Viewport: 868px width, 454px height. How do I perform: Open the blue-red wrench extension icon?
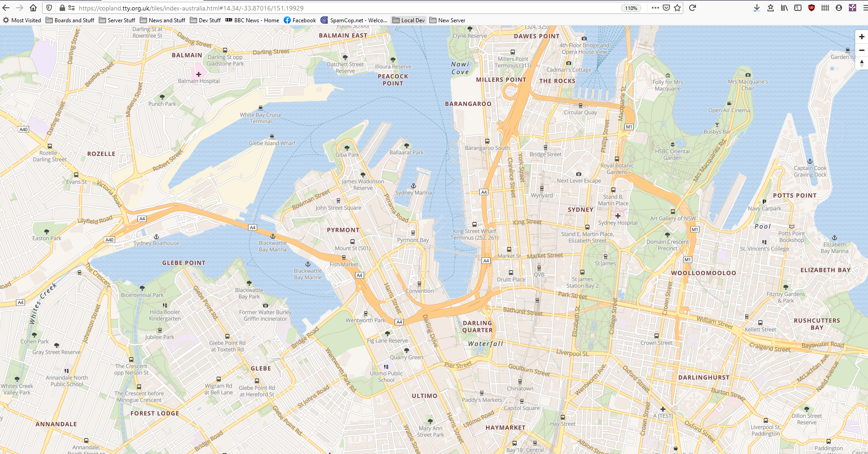click(853, 8)
